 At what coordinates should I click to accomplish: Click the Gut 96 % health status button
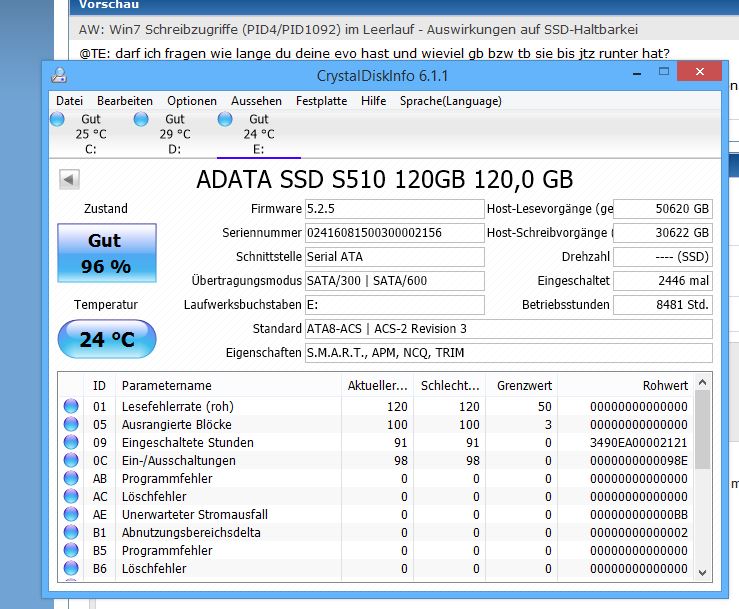point(107,253)
